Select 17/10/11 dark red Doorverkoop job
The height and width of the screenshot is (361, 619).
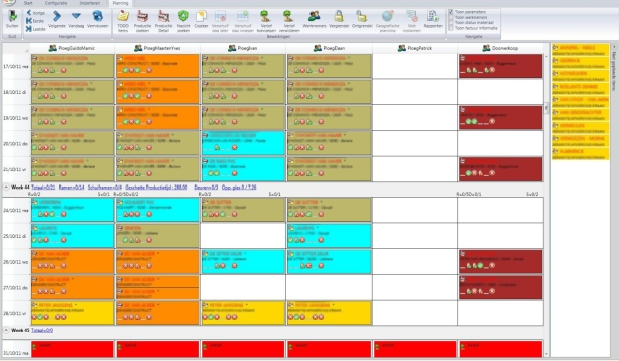501,66
